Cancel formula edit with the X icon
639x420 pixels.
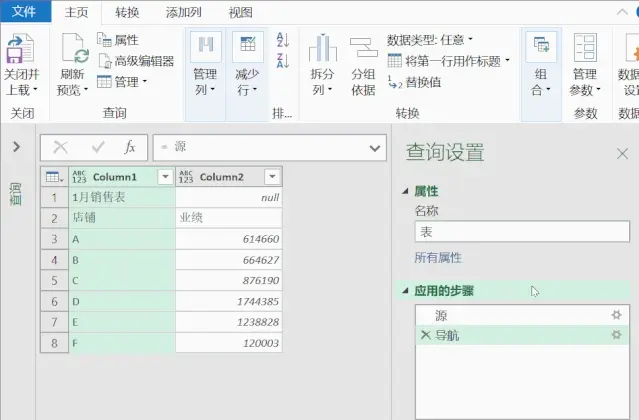pos(60,147)
